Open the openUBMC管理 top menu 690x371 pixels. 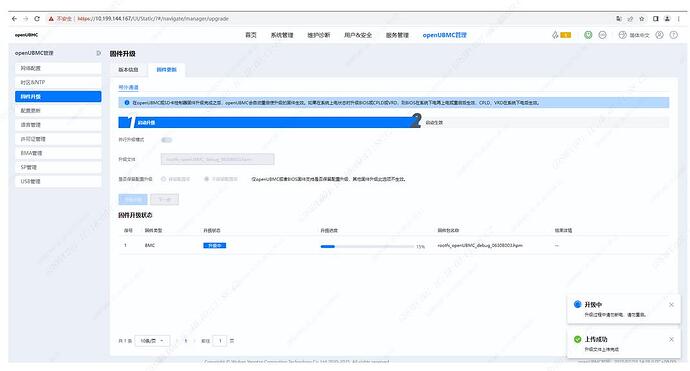coord(444,35)
